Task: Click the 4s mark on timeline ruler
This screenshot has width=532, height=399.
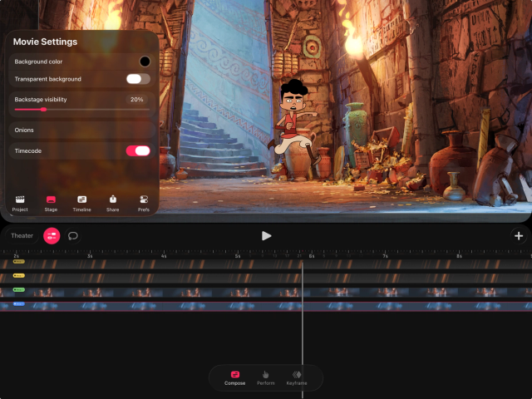Action: pos(164,256)
